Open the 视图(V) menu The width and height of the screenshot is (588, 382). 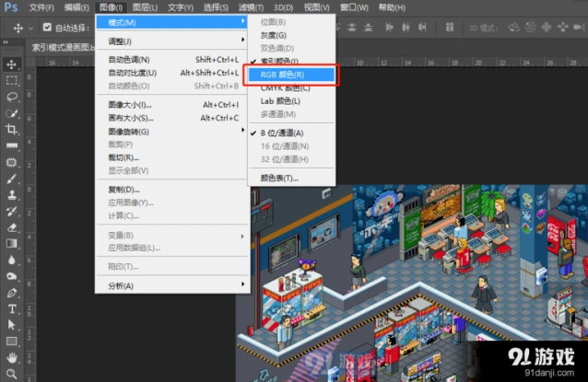point(316,7)
